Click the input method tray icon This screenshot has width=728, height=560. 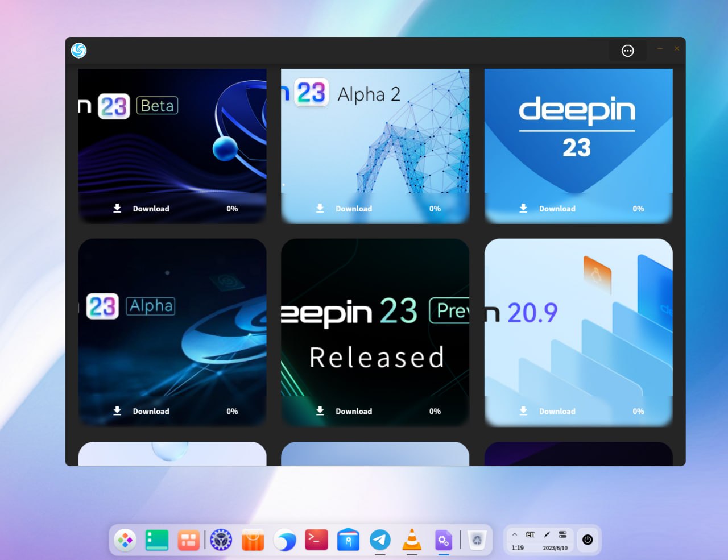(530, 534)
